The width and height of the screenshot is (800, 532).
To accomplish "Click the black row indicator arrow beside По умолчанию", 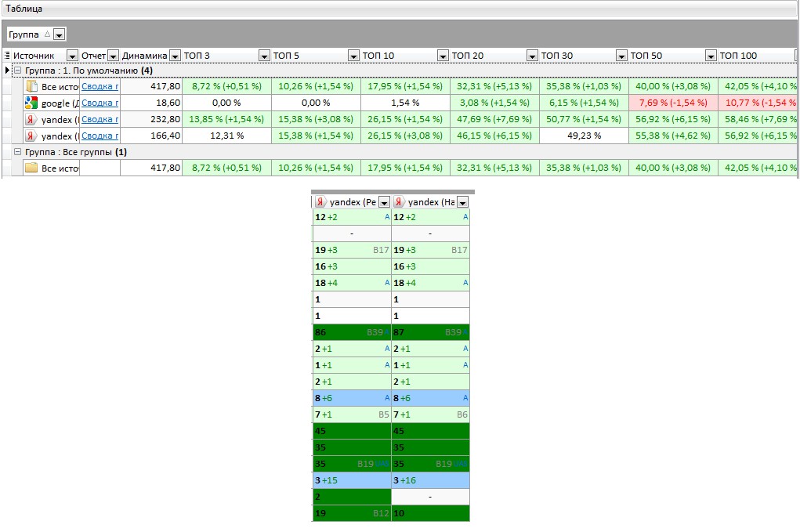I will click(7, 70).
